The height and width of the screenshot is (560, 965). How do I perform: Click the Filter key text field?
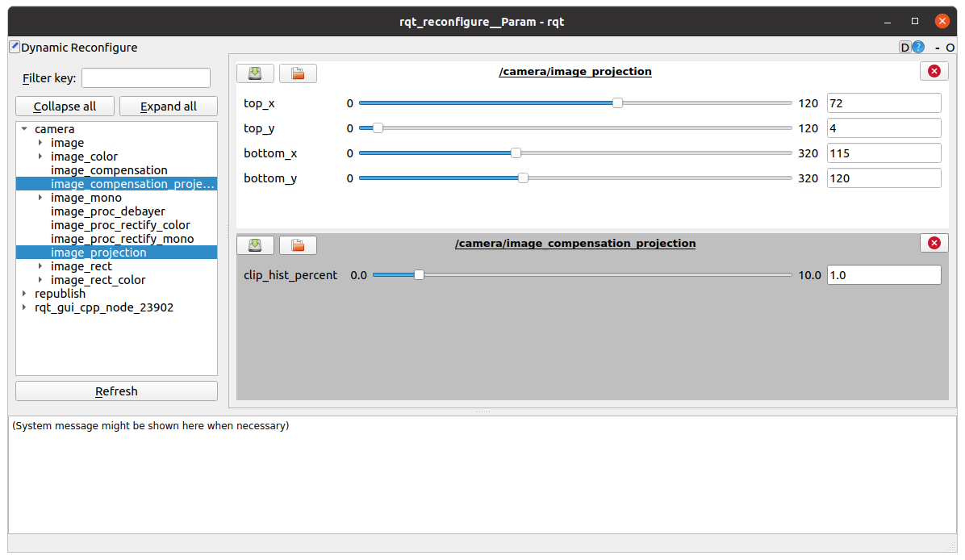[x=145, y=78]
